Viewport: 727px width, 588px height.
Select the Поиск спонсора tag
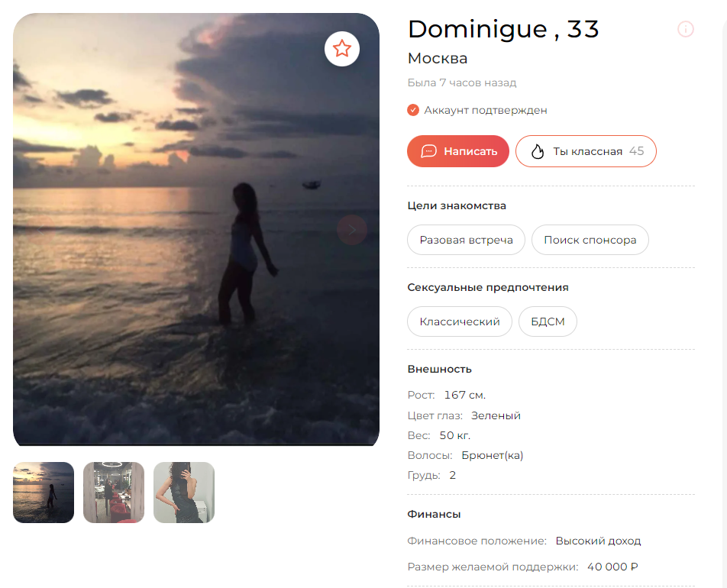pyautogui.click(x=590, y=240)
